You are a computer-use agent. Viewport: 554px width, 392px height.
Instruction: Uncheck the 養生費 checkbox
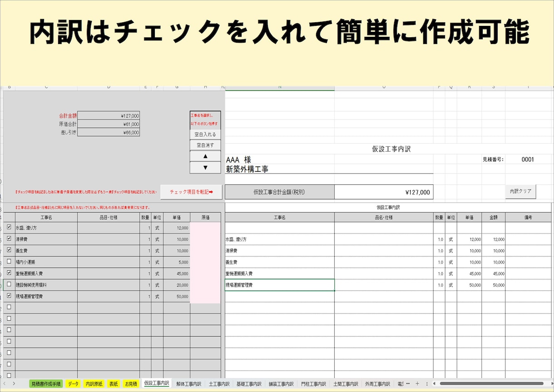pos(9,250)
